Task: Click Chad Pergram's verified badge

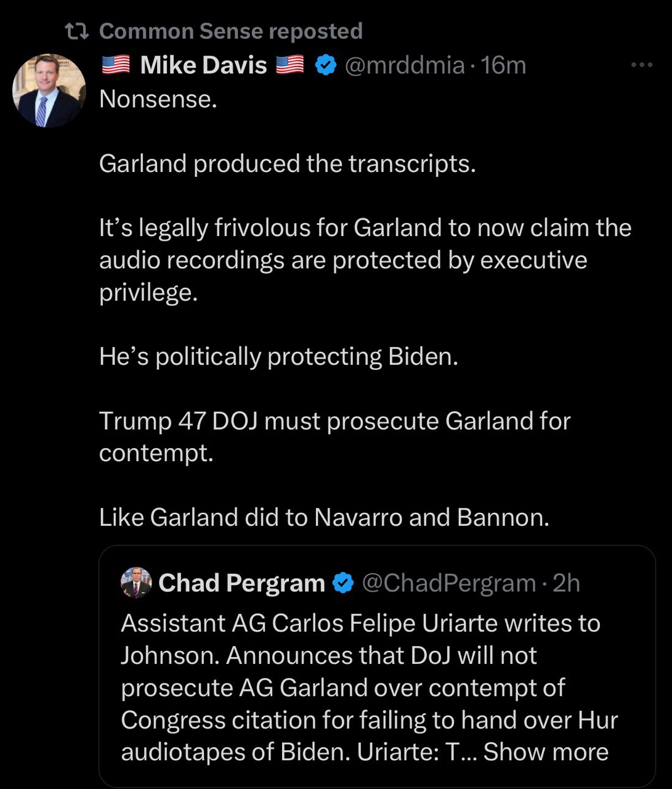Action: point(343,583)
